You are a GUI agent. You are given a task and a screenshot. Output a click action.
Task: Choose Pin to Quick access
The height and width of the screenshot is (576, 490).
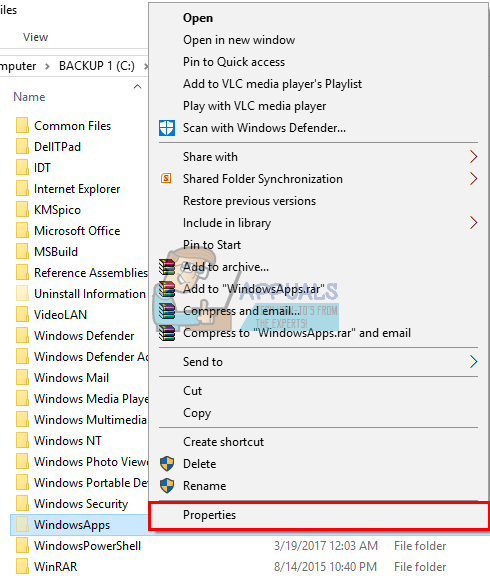234,62
